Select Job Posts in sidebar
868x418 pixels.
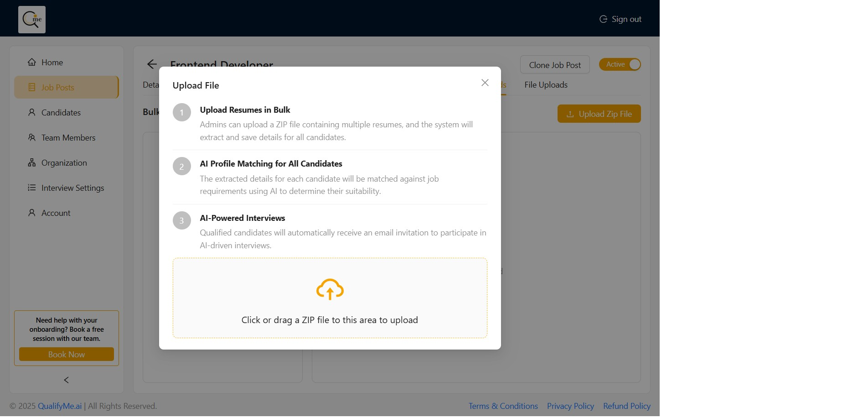[x=57, y=88]
